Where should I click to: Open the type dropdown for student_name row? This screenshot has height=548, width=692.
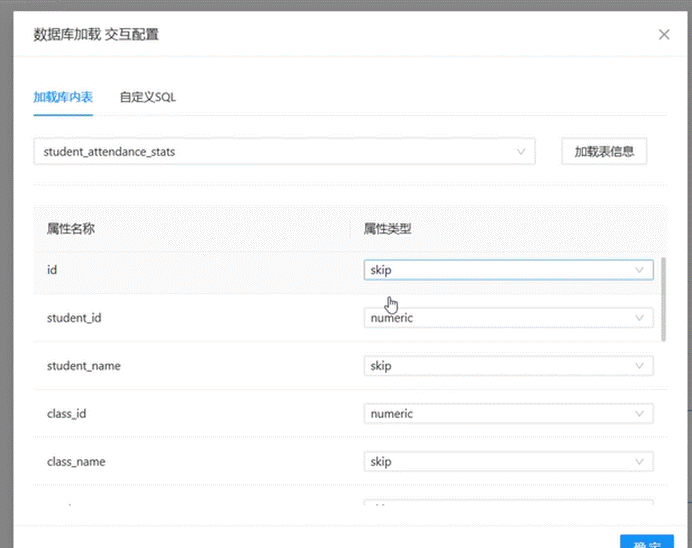(x=508, y=366)
